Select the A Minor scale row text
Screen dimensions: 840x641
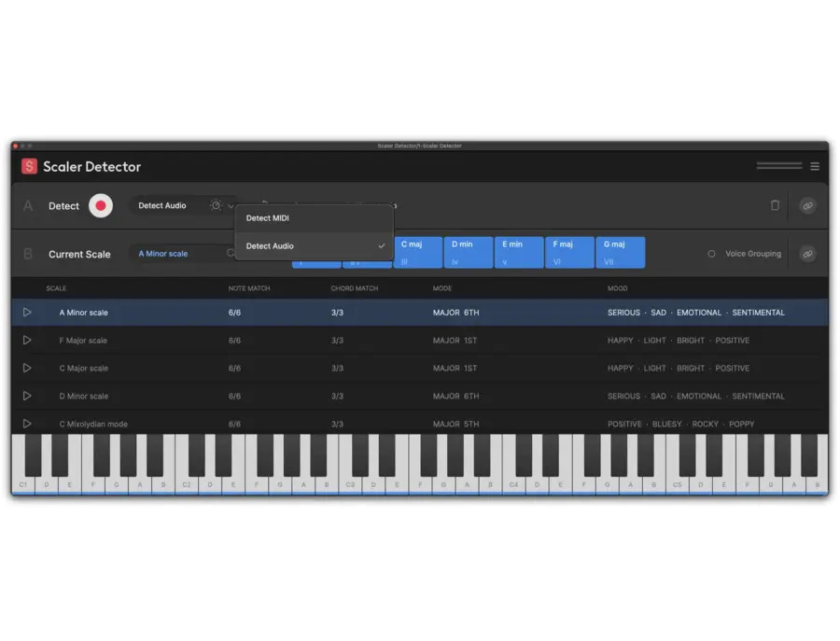click(84, 313)
